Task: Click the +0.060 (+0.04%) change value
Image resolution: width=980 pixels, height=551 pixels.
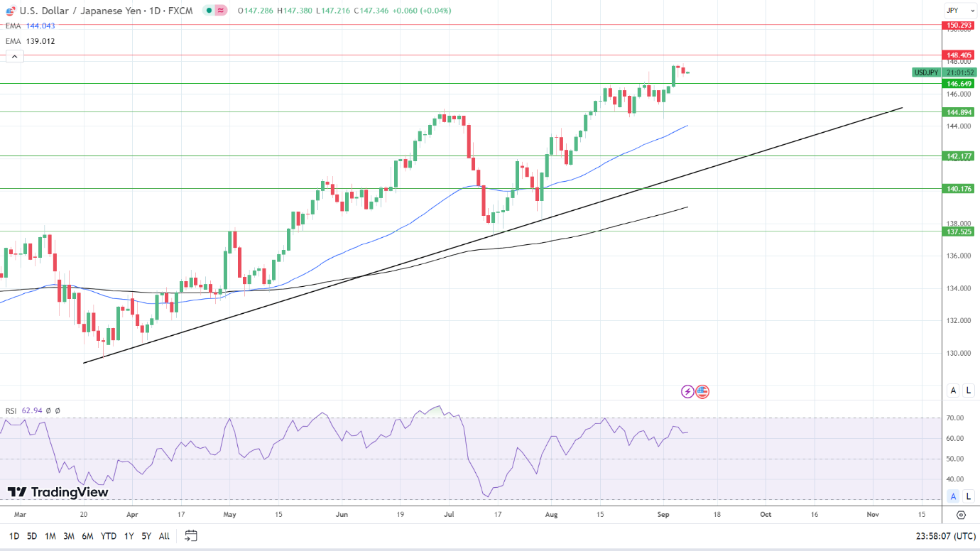Action: pyautogui.click(x=421, y=11)
